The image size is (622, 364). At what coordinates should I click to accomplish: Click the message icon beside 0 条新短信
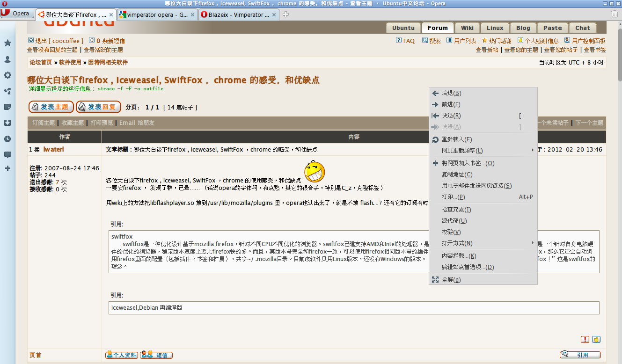click(92, 40)
